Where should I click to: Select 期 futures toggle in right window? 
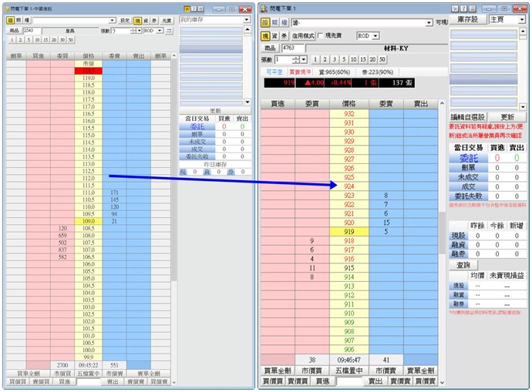pos(274,22)
